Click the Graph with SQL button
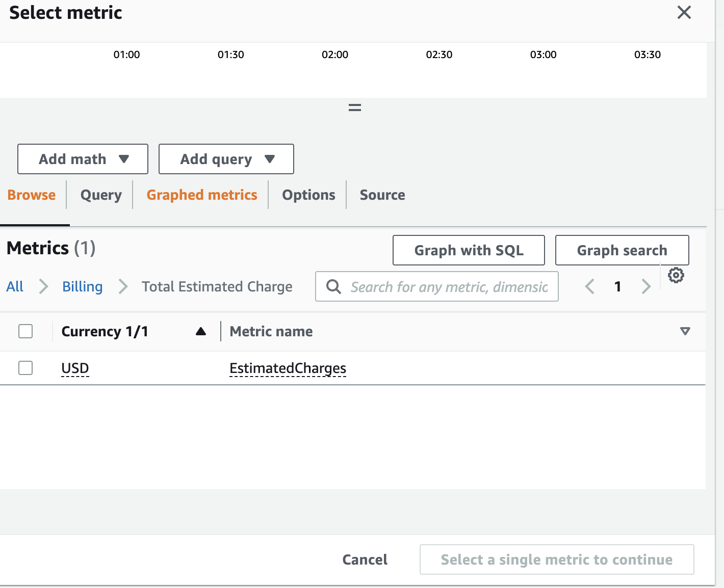724x588 pixels. (468, 250)
